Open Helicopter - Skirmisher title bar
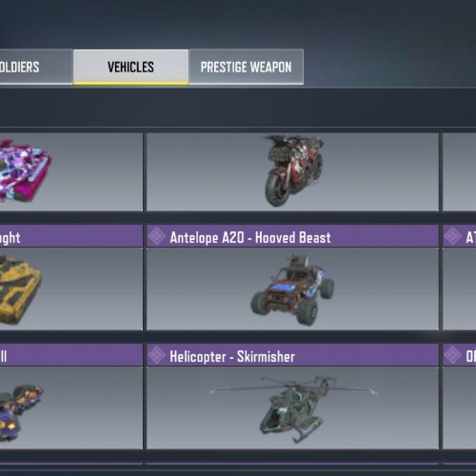The image size is (476, 476). 292,355
